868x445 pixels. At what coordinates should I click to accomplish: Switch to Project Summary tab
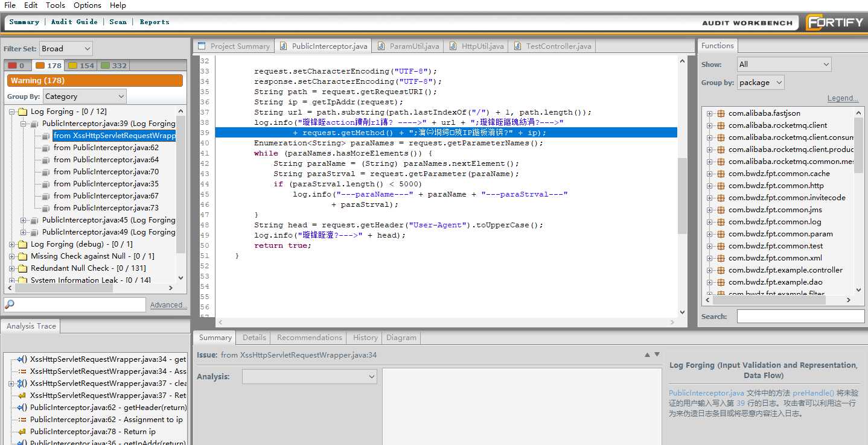click(x=234, y=46)
